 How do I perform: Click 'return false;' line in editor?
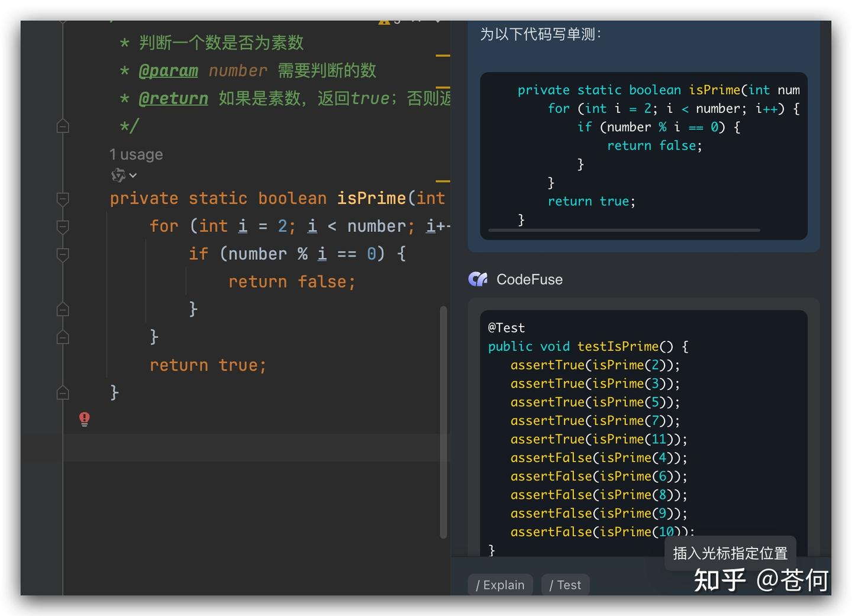[x=292, y=282]
